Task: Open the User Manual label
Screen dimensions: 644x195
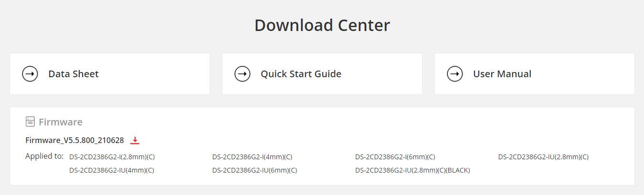Action: click(x=502, y=74)
